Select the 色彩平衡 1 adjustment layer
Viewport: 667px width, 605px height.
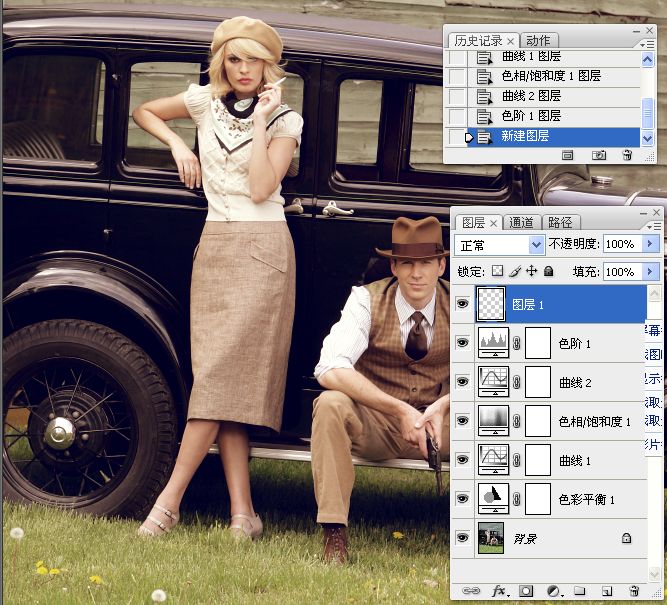(586, 499)
